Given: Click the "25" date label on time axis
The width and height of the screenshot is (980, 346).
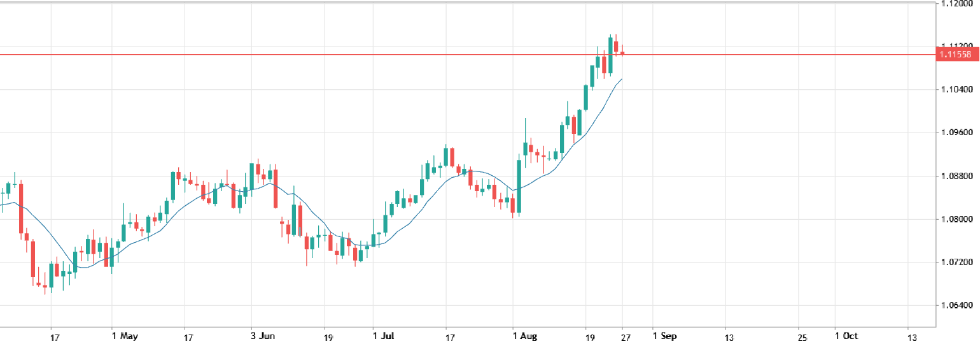Looking at the screenshot, I should [801, 336].
